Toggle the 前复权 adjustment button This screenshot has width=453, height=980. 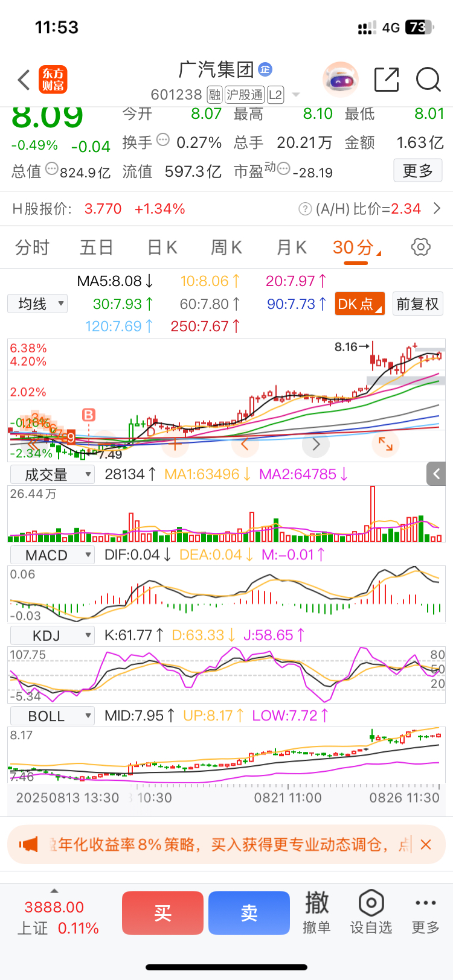(417, 304)
